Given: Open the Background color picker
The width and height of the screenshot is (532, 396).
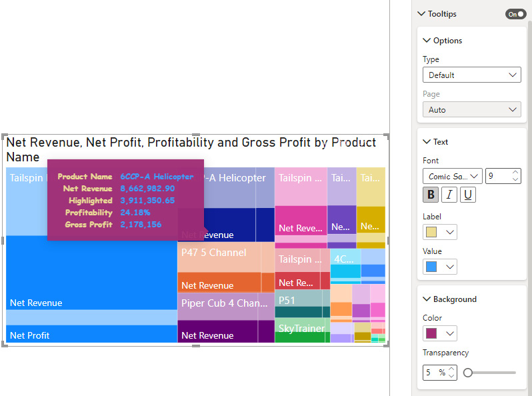Looking at the screenshot, I should (440, 333).
